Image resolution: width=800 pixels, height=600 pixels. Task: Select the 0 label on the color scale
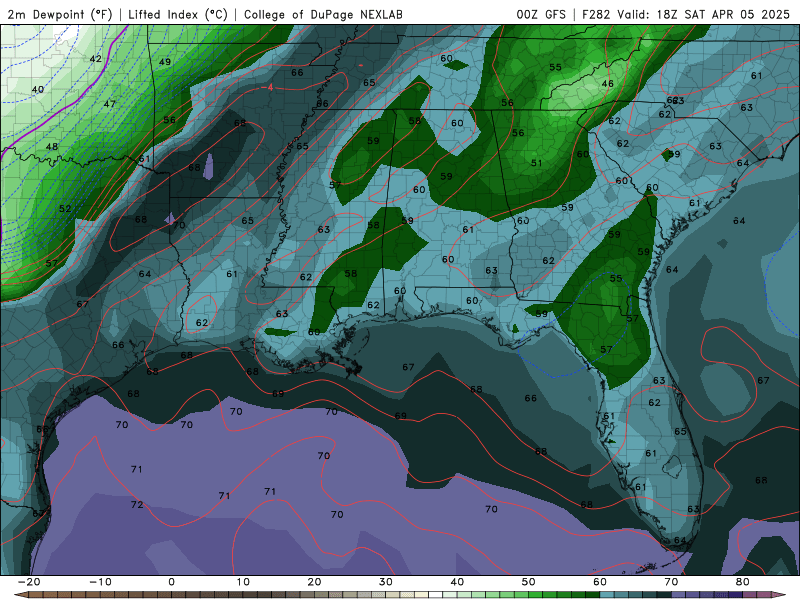click(x=171, y=582)
